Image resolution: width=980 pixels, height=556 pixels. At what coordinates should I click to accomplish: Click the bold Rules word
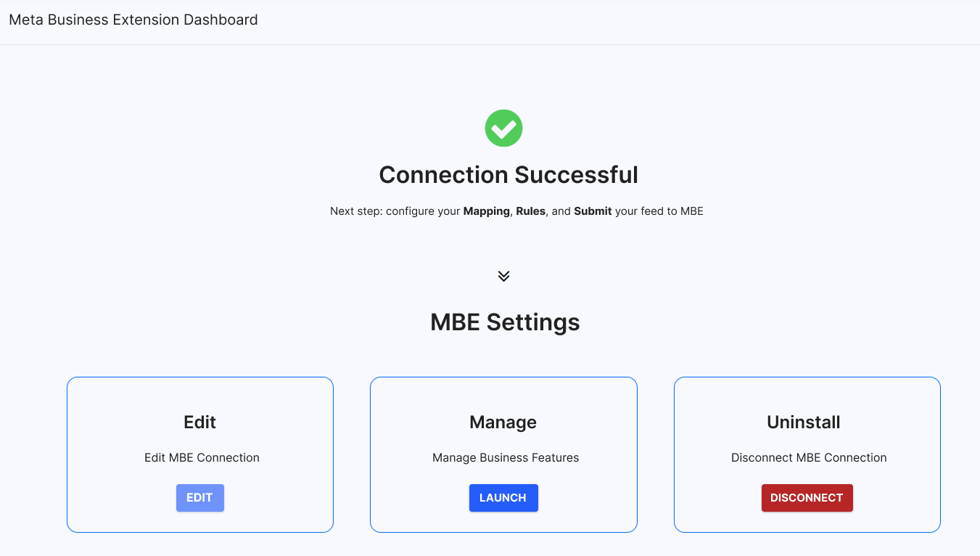[531, 211]
